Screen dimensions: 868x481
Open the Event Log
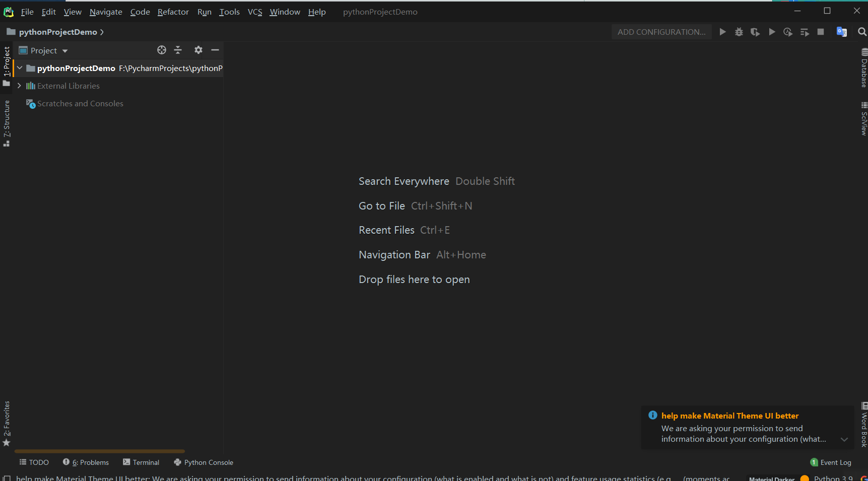831,462
